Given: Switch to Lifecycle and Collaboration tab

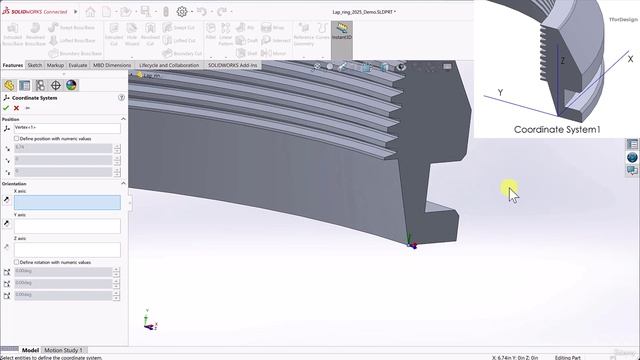Looking at the screenshot, I should coord(169,65).
